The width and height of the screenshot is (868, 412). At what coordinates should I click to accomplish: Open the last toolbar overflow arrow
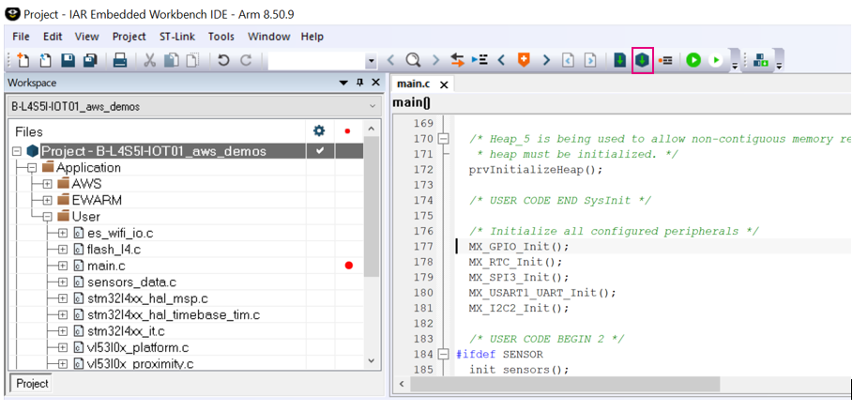point(779,66)
